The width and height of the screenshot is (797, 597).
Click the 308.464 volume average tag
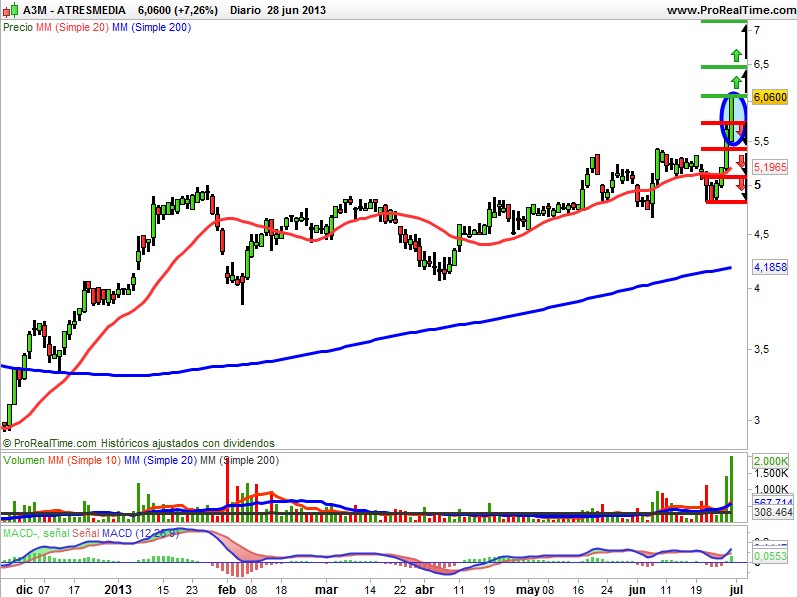point(773,512)
